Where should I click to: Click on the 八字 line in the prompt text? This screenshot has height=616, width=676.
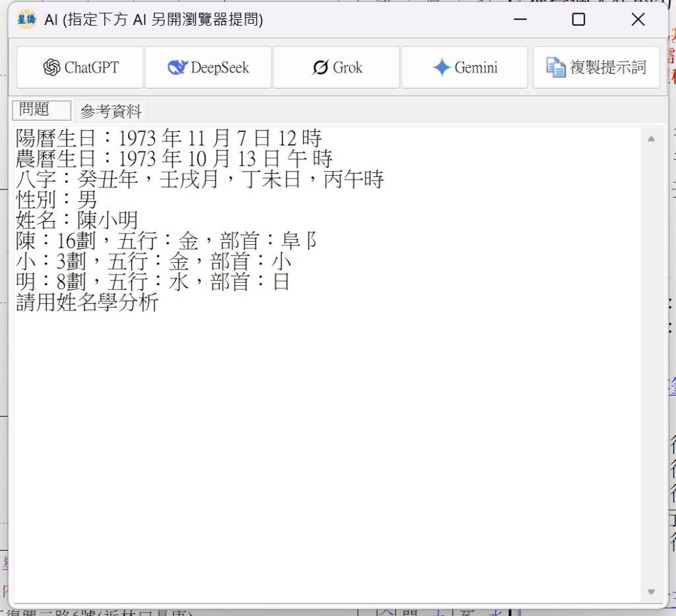[198, 179]
